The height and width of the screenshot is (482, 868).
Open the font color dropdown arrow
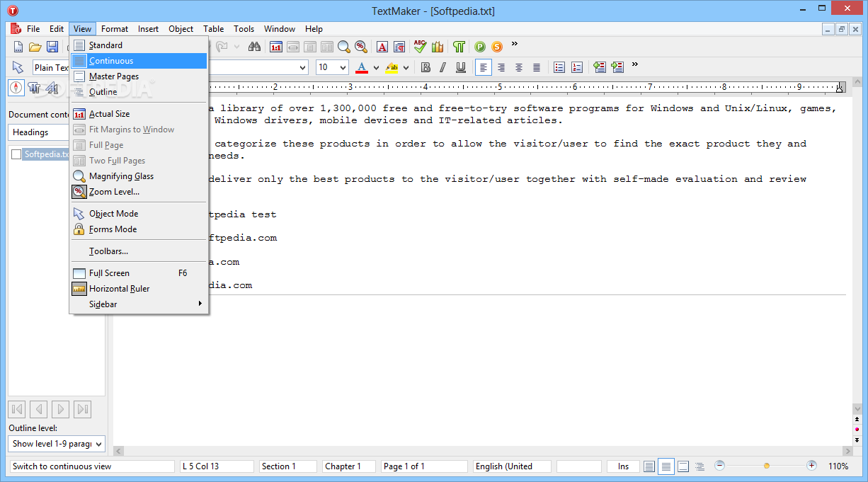click(x=376, y=68)
